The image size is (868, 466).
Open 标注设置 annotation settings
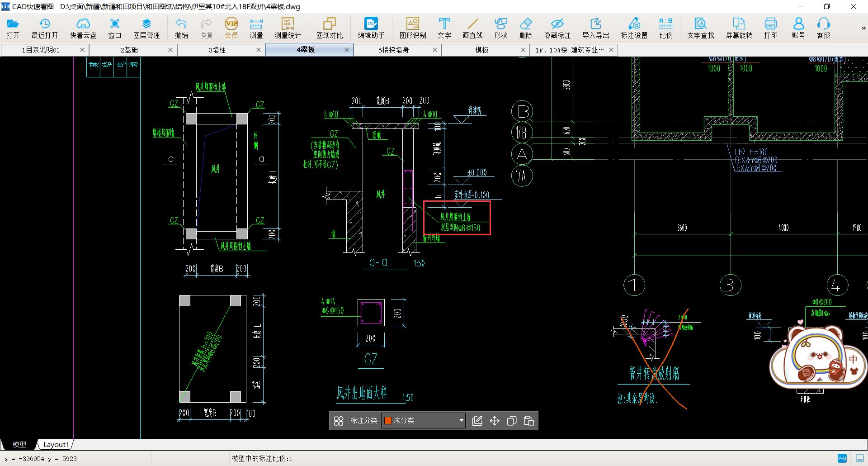pyautogui.click(x=634, y=28)
